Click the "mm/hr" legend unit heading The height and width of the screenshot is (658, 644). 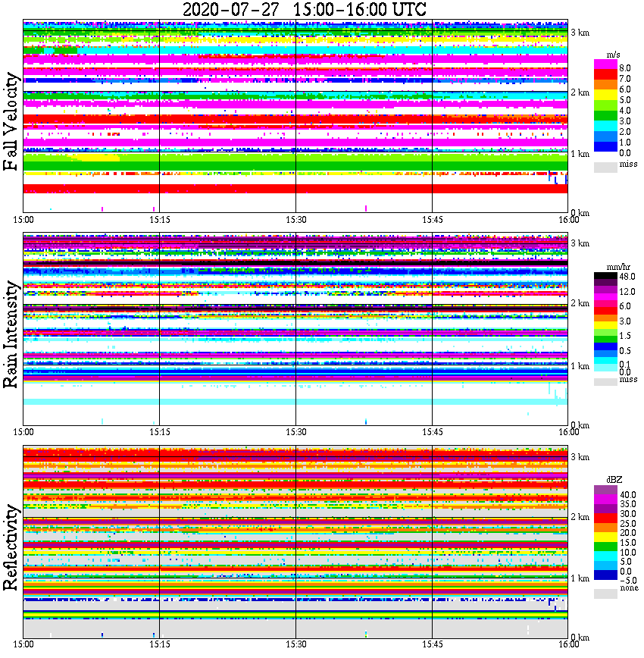pos(618,268)
